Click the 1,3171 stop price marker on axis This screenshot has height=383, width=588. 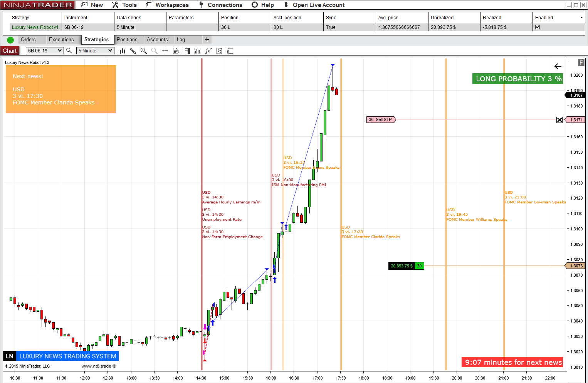(x=576, y=120)
